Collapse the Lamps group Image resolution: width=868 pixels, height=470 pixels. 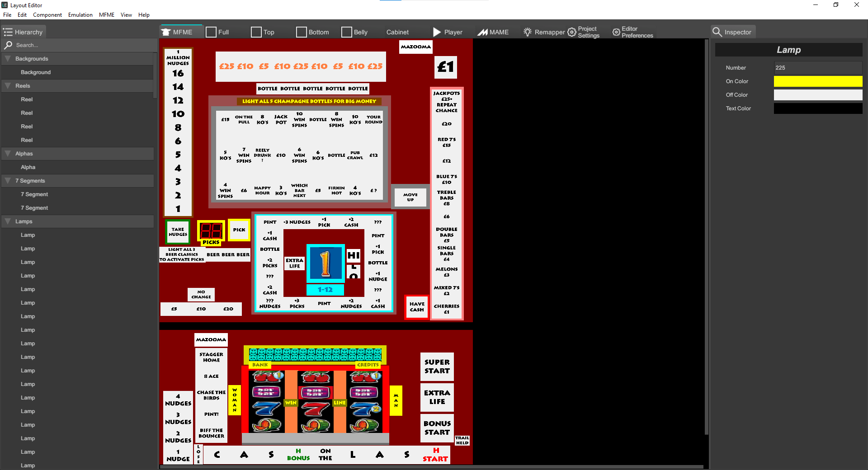[x=8, y=221]
